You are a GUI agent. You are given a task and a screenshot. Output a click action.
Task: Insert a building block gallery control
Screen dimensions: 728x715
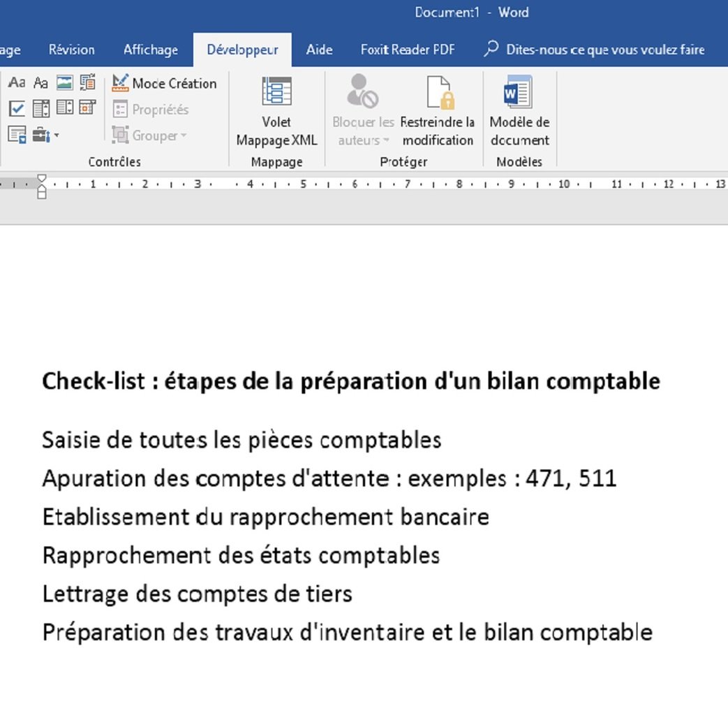coord(87,82)
